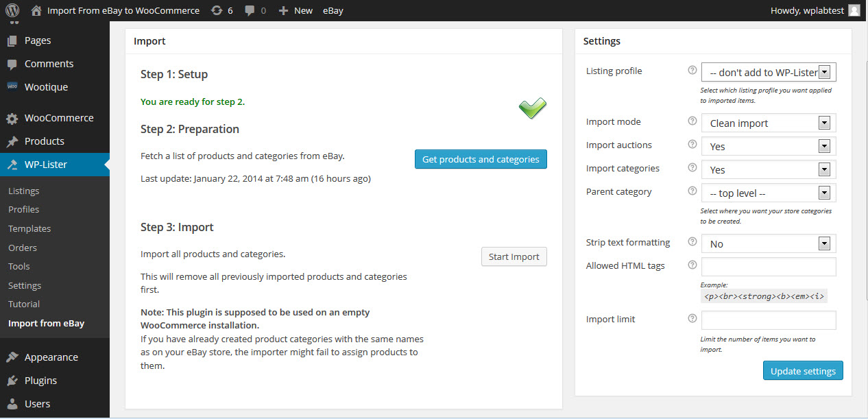Click the Wootique woo icon
The image size is (868, 419).
(x=12, y=87)
